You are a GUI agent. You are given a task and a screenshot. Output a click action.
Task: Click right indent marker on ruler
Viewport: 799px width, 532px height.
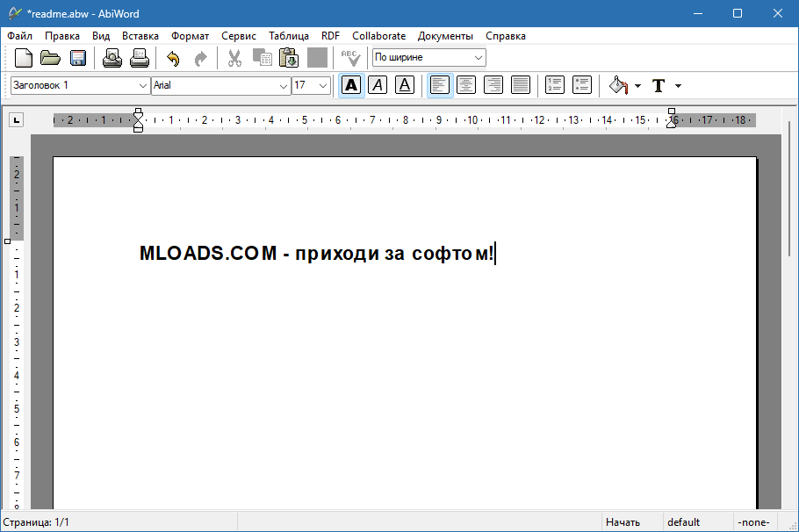(672, 119)
